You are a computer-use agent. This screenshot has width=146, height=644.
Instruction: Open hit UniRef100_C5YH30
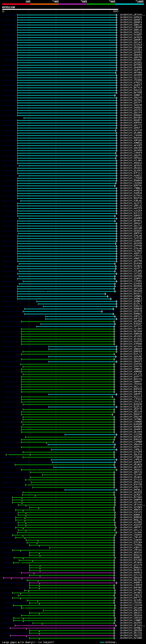(131, 384)
